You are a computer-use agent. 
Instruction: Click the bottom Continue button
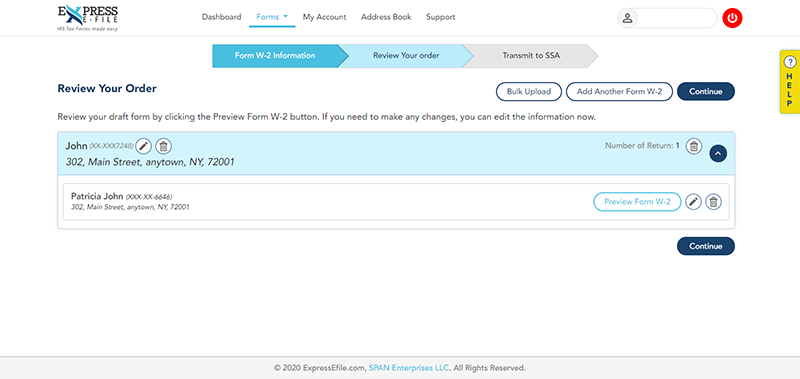pyautogui.click(x=706, y=246)
